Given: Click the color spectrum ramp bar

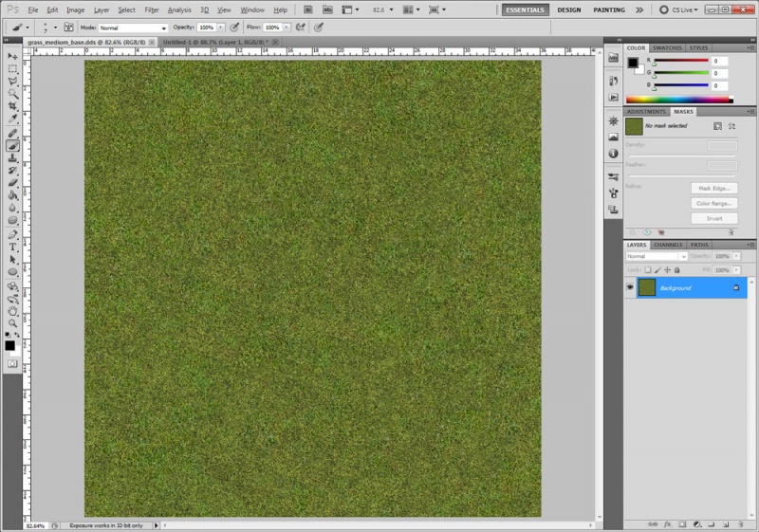Looking at the screenshot, I should (x=677, y=99).
